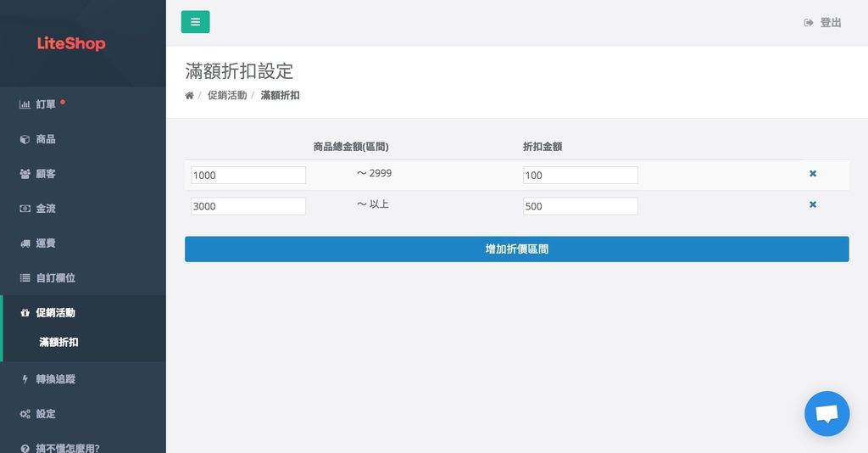Click the 滿額折扣 breadcrumb text

(x=280, y=95)
